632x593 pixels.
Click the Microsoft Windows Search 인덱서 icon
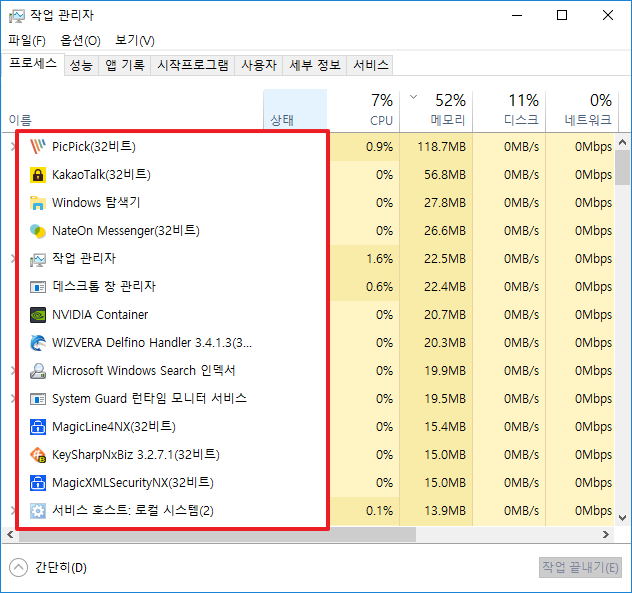(37, 371)
